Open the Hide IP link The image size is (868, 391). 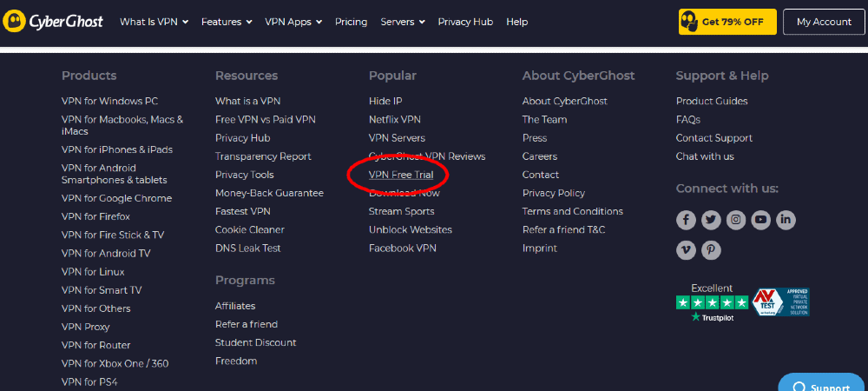click(x=385, y=101)
